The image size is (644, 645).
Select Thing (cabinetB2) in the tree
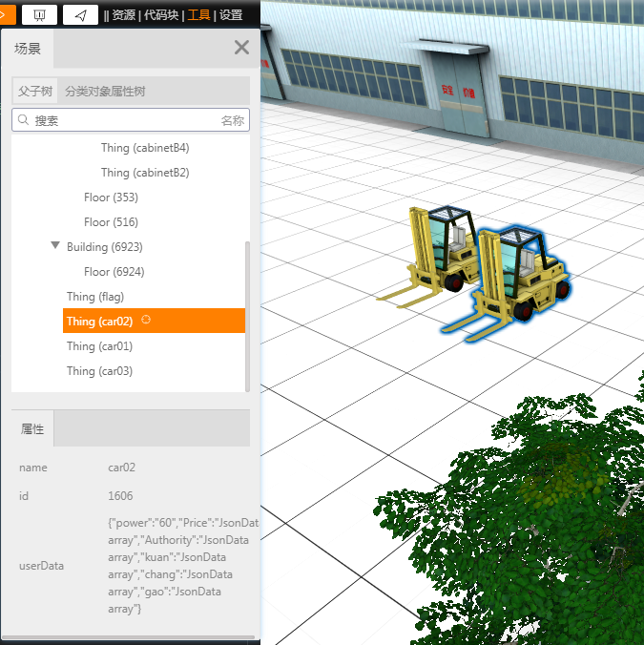point(145,173)
